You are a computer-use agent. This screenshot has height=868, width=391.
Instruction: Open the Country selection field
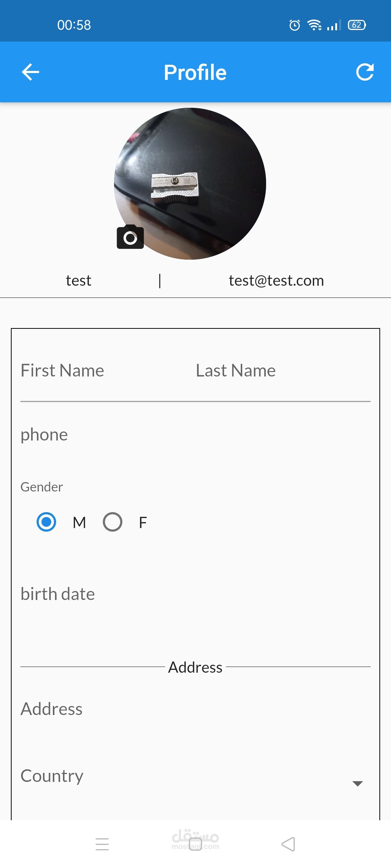pyautogui.click(x=181, y=776)
